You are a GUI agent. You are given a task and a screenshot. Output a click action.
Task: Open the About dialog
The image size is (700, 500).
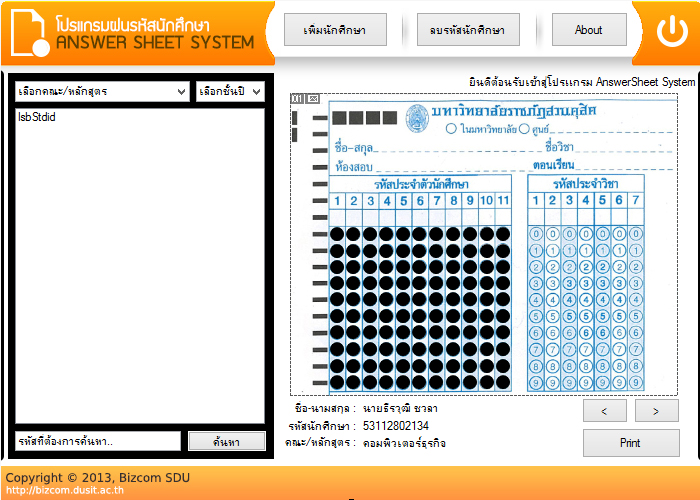pos(589,29)
